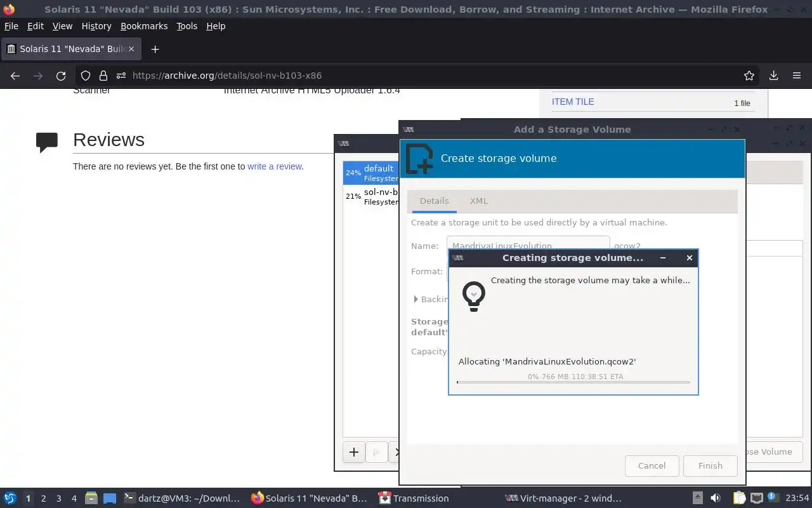Open the Edit menu

coord(36,26)
